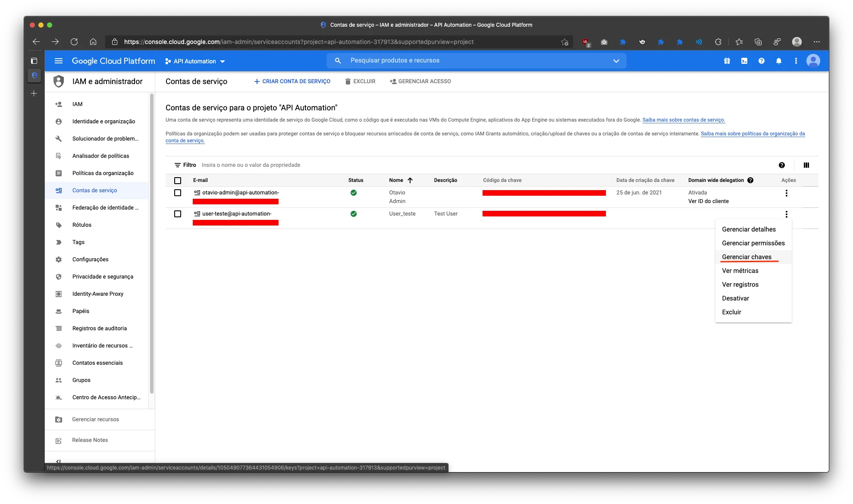Choose Gerenciar detalhes from context menu
853x504 pixels.
pos(753,229)
